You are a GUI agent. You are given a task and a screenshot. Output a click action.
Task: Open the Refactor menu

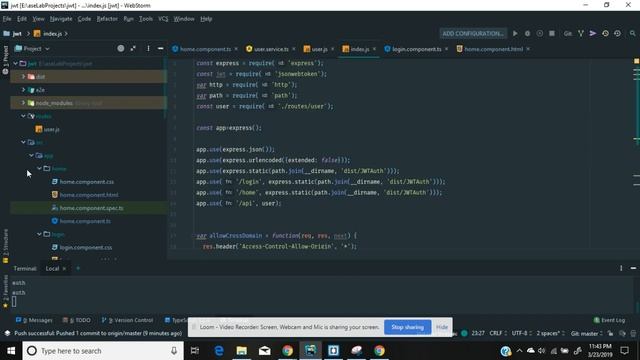click(107, 19)
